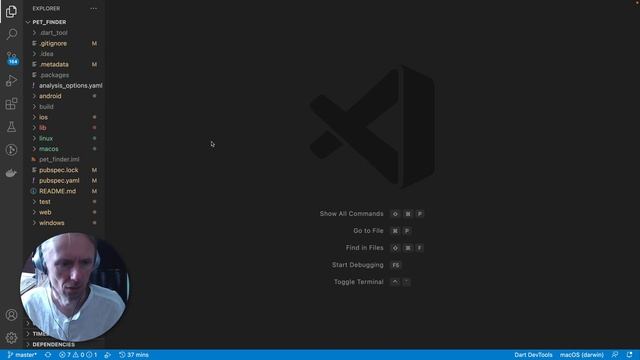Open the Accounts menu icon
This screenshot has height=360, width=640.
tap(11, 315)
